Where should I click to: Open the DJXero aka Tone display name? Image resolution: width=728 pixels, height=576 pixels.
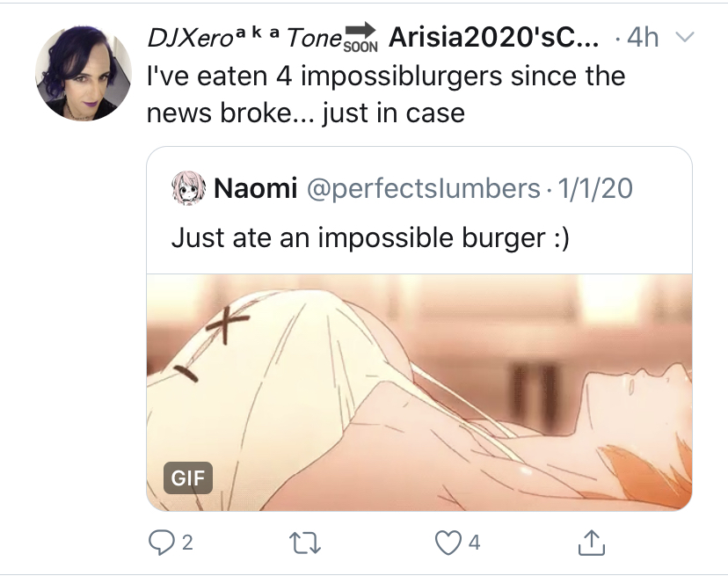(244, 38)
